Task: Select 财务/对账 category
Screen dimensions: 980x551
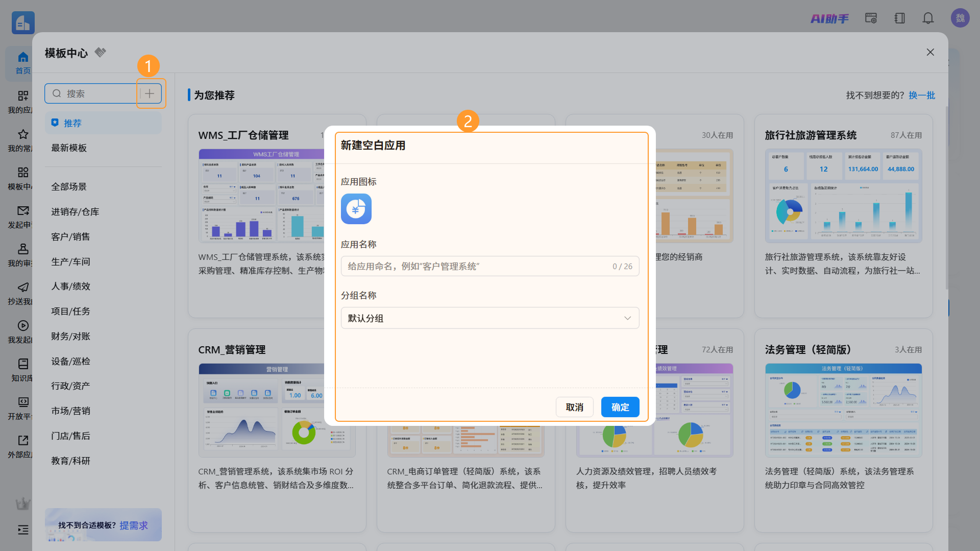Action: [70, 337]
